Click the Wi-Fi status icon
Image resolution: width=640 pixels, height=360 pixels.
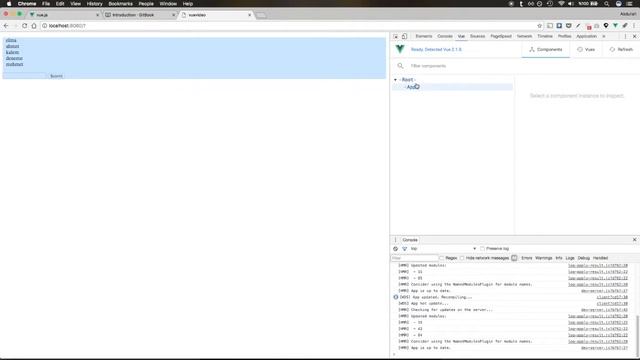point(561,4)
